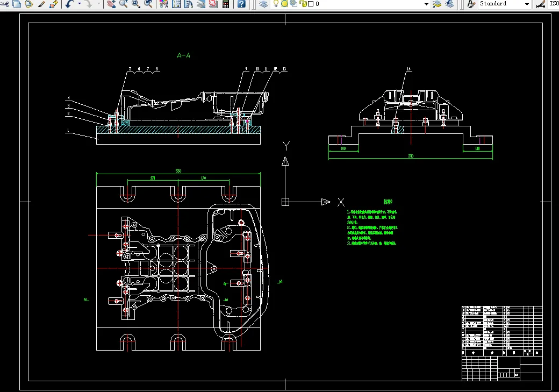Click the layer 0 color swatch
This screenshot has width=559, height=392.
point(311,4)
